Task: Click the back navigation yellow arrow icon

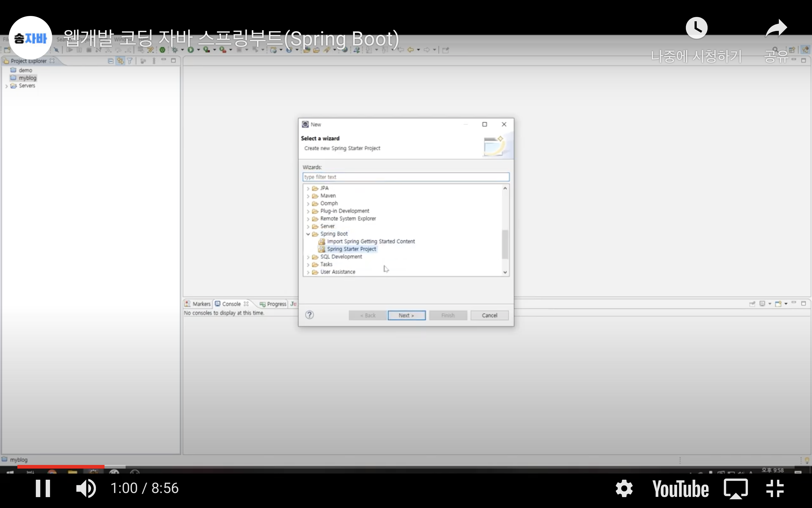Action: click(x=410, y=50)
